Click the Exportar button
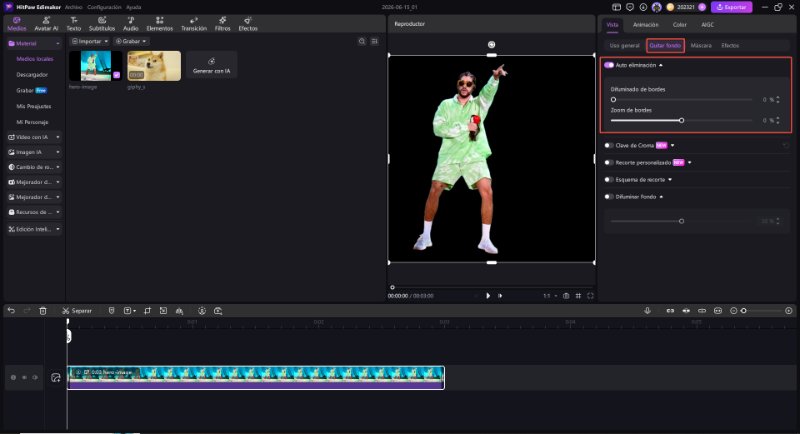Image resolution: width=800 pixels, height=434 pixels. click(x=732, y=7)
